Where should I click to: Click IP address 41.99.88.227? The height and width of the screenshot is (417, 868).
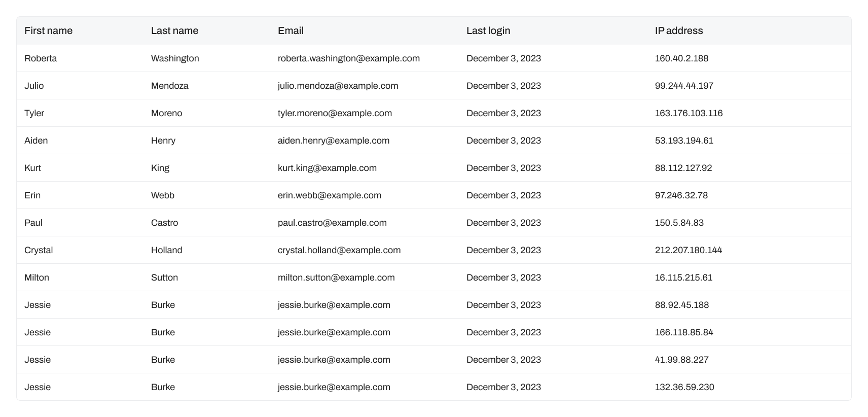[681, 360]
